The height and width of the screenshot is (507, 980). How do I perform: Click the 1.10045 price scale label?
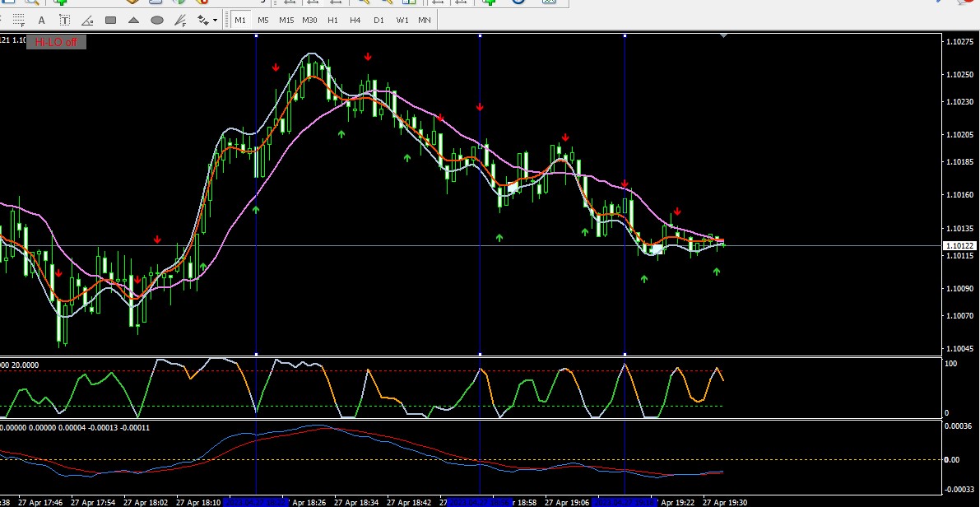click(x=960, y=348)
